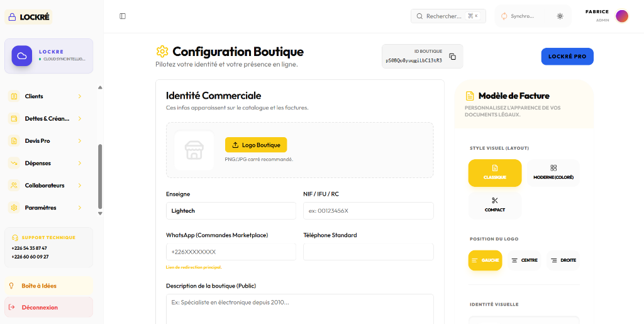Click the Devis Pro document icon
The height and width of the screenshot is (324, 644).
pyautogui.click(x=14, y=141)
